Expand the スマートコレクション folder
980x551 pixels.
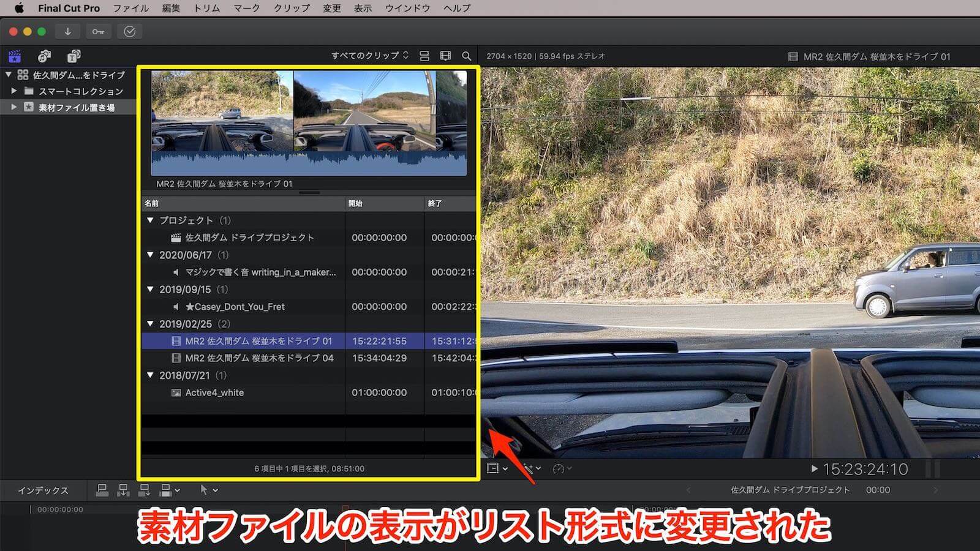[x=14, y=91]
